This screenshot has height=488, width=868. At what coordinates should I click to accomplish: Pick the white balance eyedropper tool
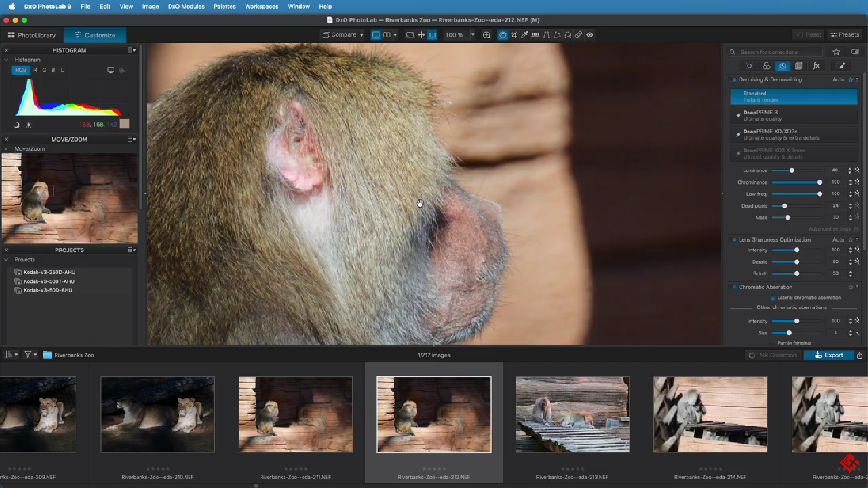click(x=525, y=35)
